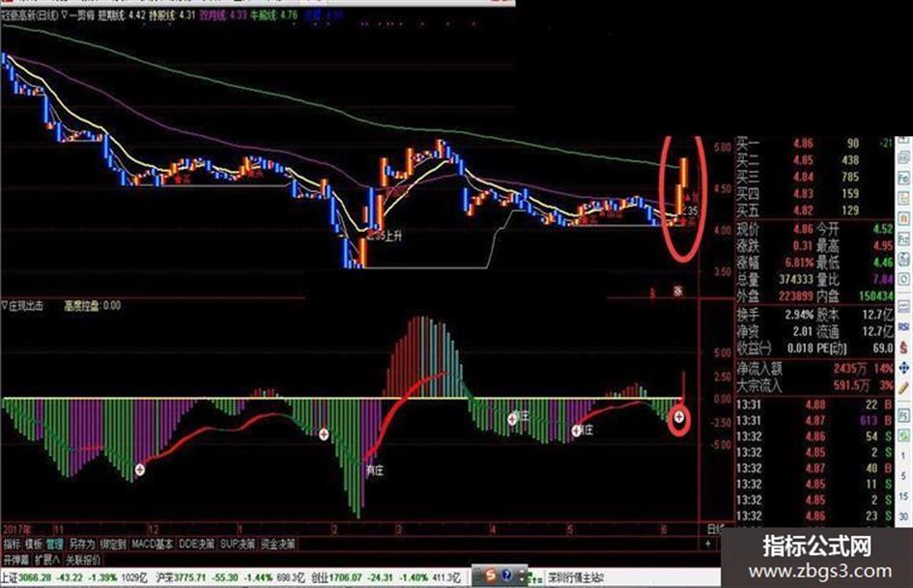Open the 日线 period selector

pos(715,528)
